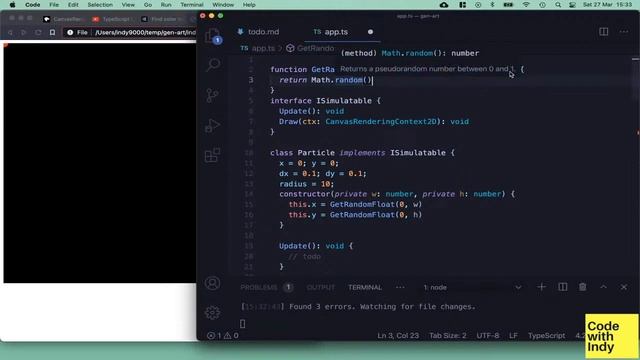640x360 pixels.
Task: Open Spotlight search in menu bar
Action: click(x=558, y=5)
